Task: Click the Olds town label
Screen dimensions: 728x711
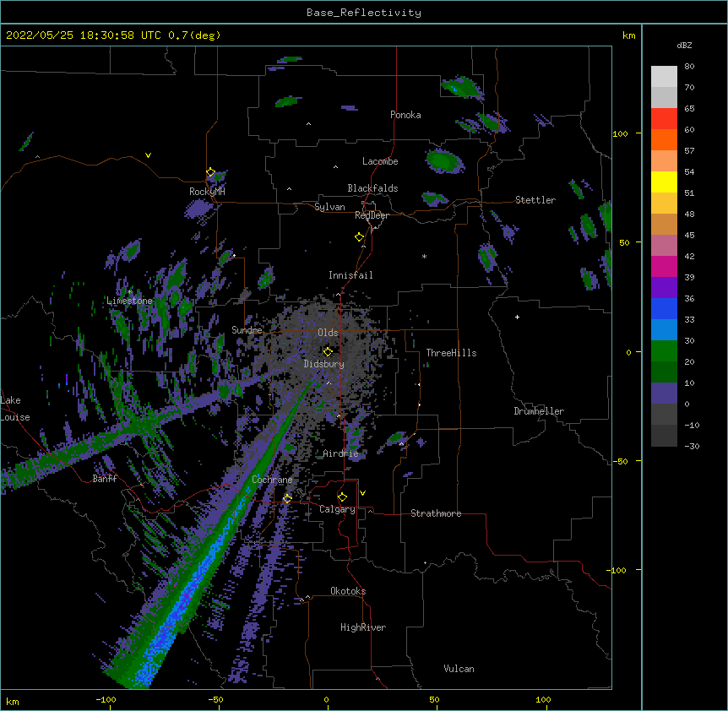Action: 328,333
